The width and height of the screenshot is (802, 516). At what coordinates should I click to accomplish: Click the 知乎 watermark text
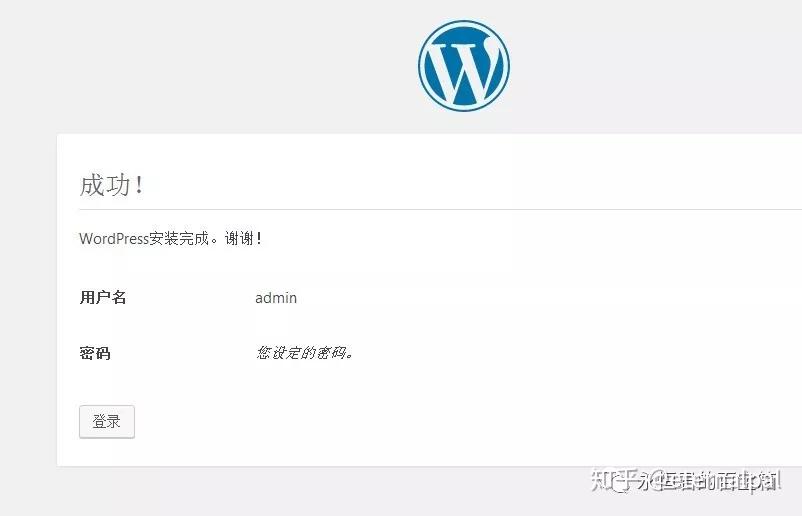tap(610, 482)
